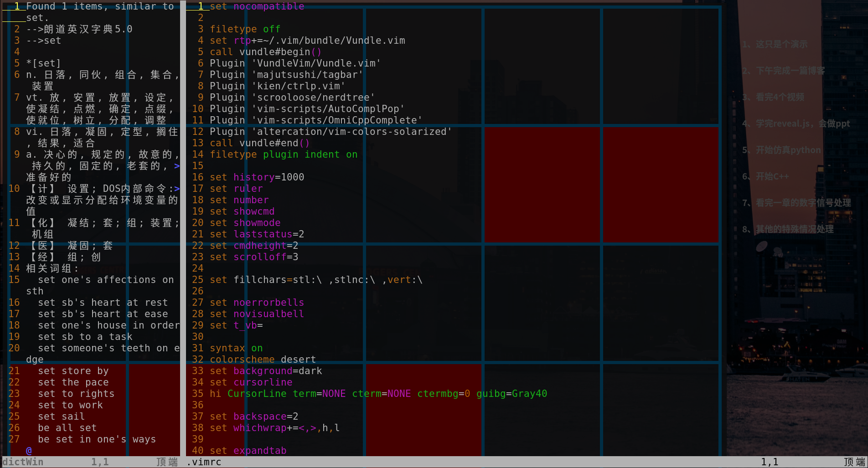This screenshot has width=868, height=468.
Task: Click the 'set background=dark' line
Action: point(266,371)
